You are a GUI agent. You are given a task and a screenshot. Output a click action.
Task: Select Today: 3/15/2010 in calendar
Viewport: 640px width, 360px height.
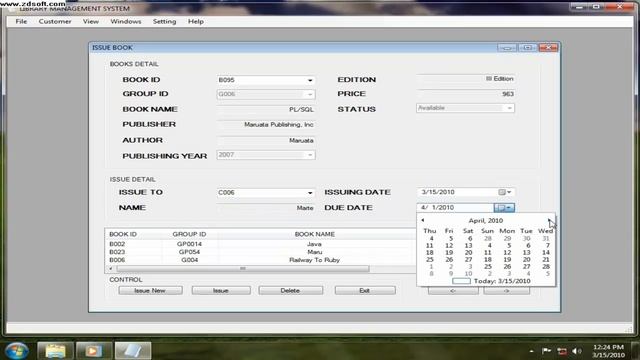[x=491, y=281]
